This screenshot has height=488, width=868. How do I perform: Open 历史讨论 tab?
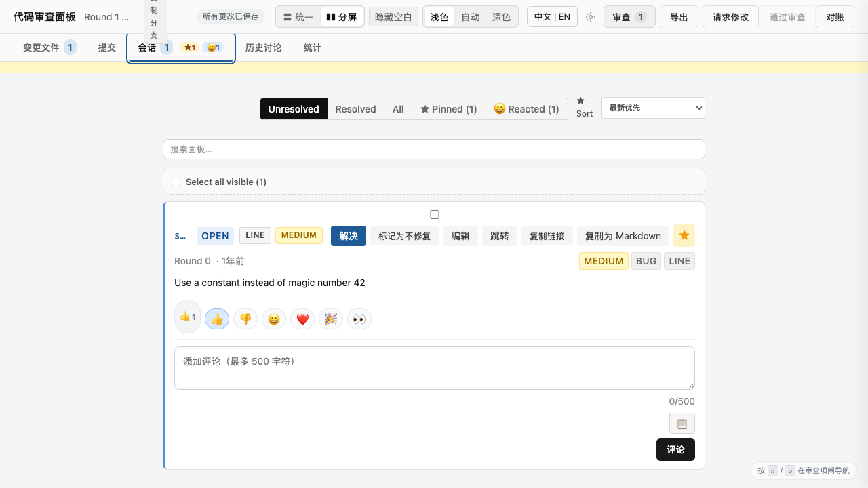(x=264, y=47)
